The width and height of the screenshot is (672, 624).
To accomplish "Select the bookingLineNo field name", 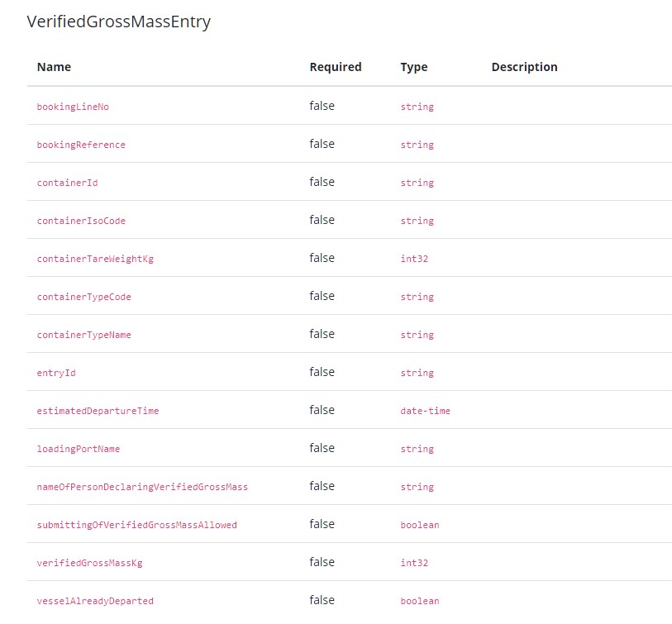I will coord(73,107).
